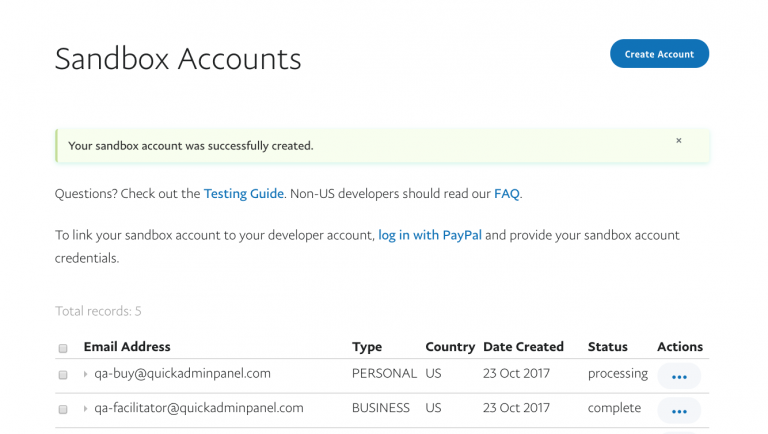
Task: Dismiss the success notification banner
Action: coord(679,141)
